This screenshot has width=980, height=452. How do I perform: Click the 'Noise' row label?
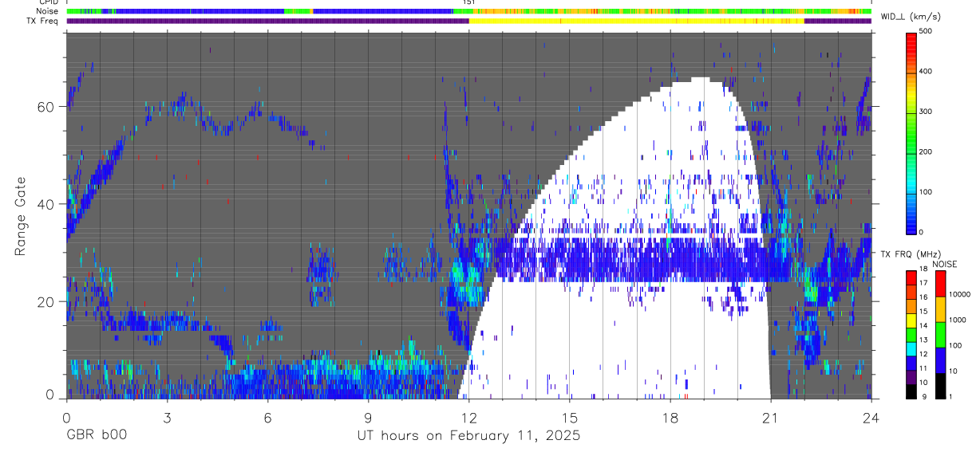click(x=47, y=12)
